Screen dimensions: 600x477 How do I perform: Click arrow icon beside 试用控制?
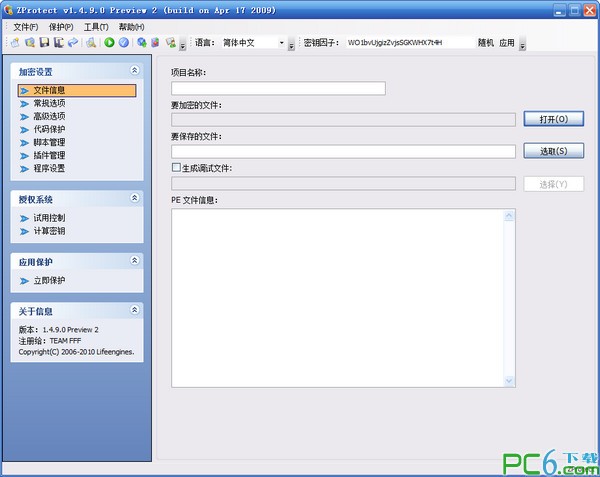pos(24,218)
